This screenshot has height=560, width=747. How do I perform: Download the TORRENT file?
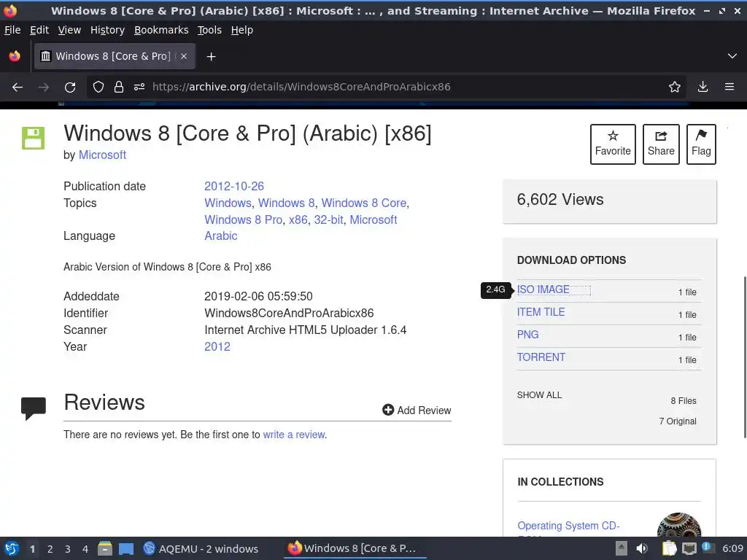(x=541, y=357)
